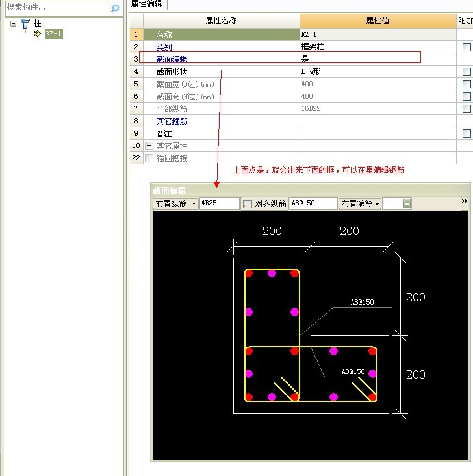Toggle the 类别 row checkbox
The width and height of the screenshot is (473, 476).
pyautogui.click(x=467, y=47)
